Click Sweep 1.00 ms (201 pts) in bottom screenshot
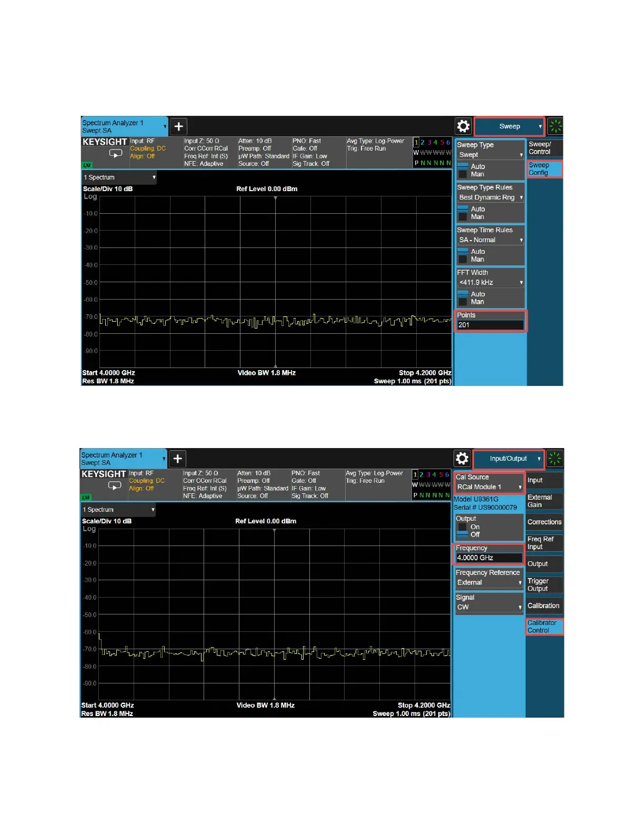Screen dimensions: 644x834 [411, 714]
